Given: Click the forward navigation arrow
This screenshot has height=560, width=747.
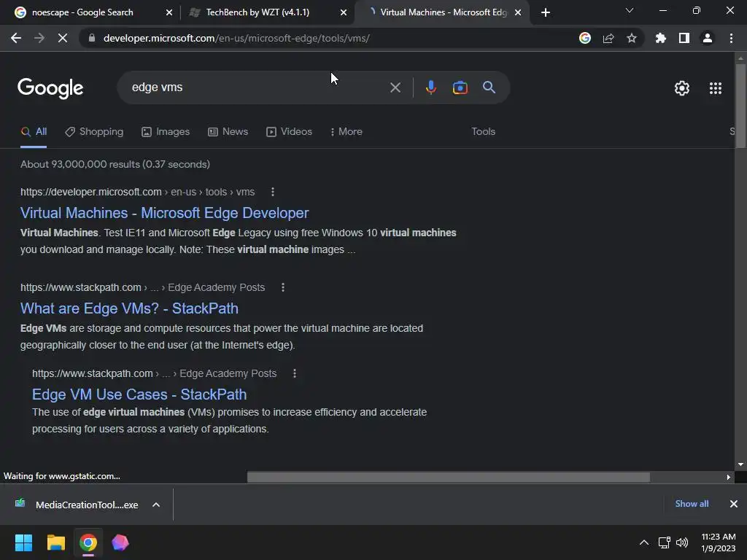Looking at the screenshot, I should click(x=39, y=38).
